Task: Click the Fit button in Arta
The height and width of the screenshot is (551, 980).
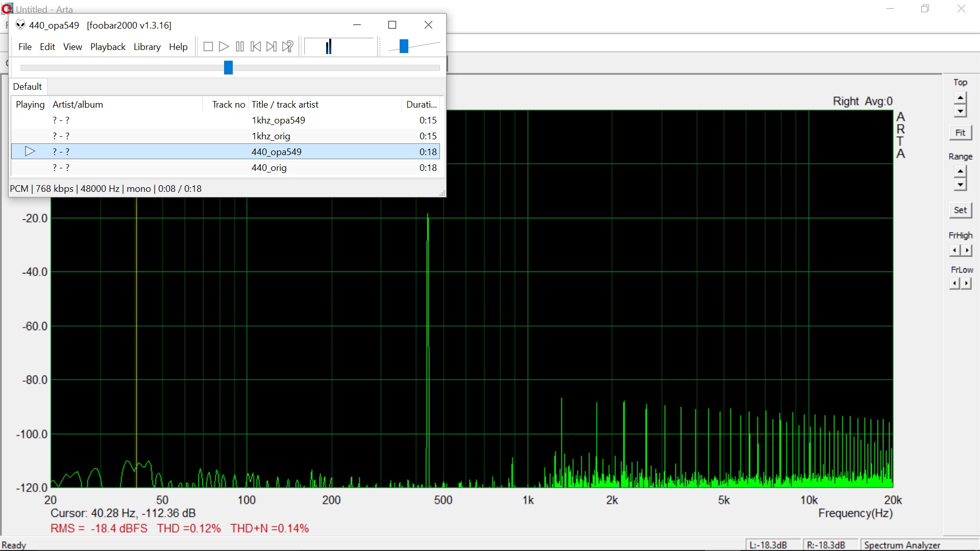Action: click(960, 133)
